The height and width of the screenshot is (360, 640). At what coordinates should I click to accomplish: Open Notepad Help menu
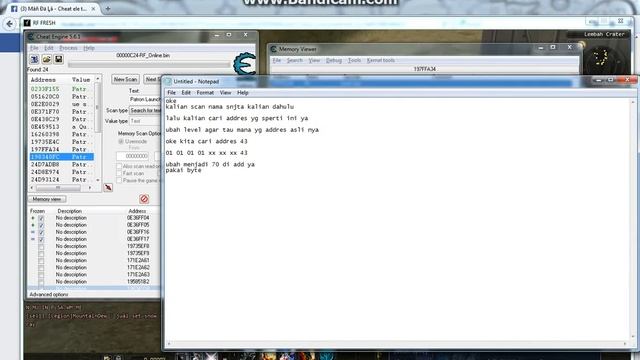coord(243,93)
